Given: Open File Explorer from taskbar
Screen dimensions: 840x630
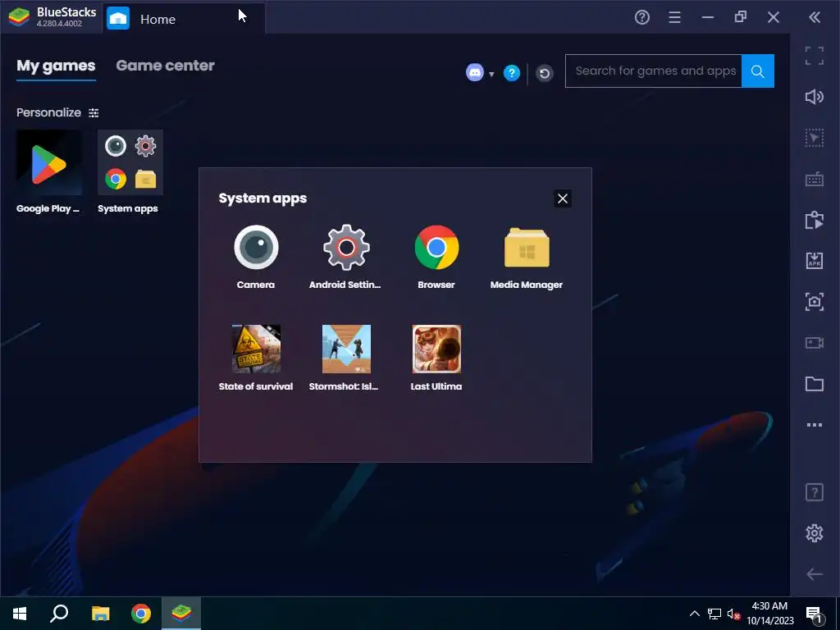Looking at the screenshot, I should (100, 614).
